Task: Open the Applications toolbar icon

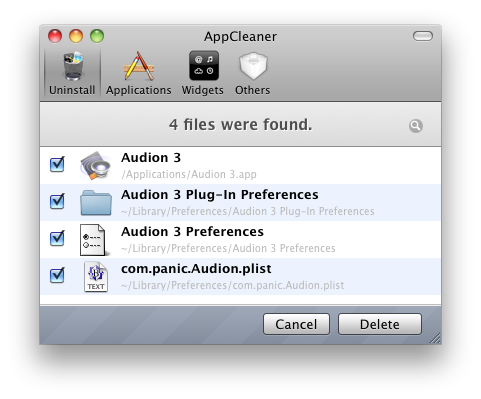Action: tap(139, 66)
